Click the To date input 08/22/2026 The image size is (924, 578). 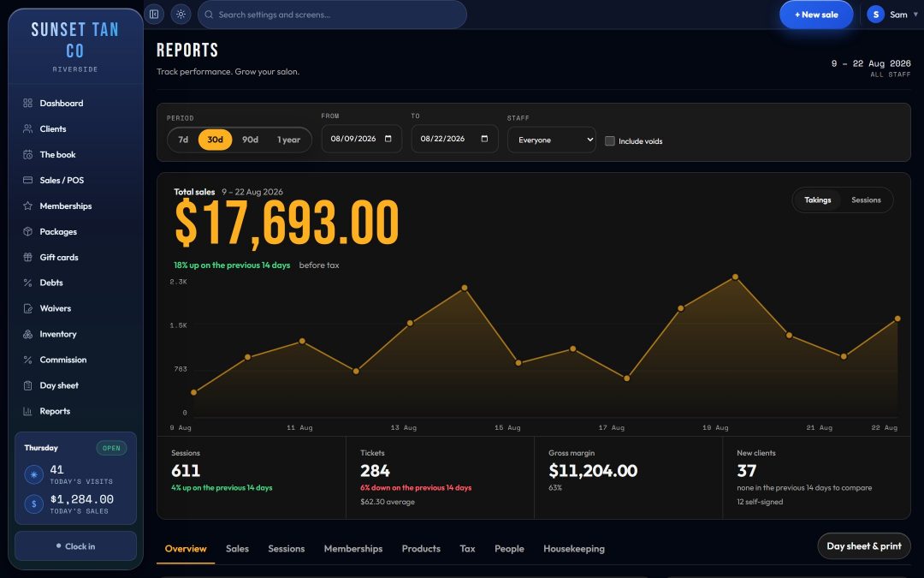click(x=455, y=139)
